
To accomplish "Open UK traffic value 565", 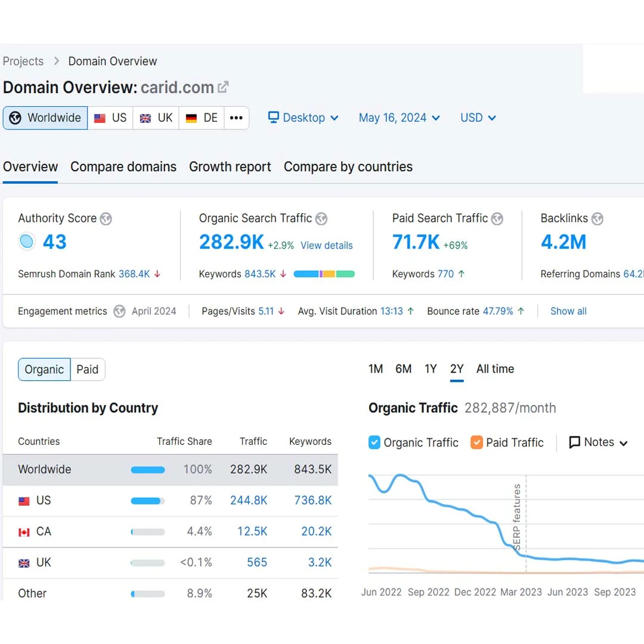I will 256,562.
